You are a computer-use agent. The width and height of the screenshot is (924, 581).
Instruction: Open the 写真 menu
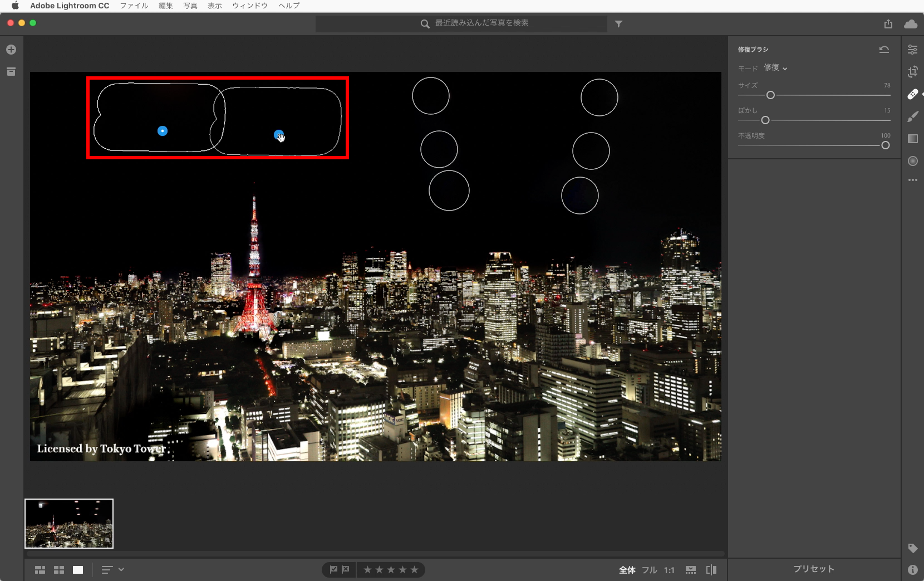coord(190,6)
